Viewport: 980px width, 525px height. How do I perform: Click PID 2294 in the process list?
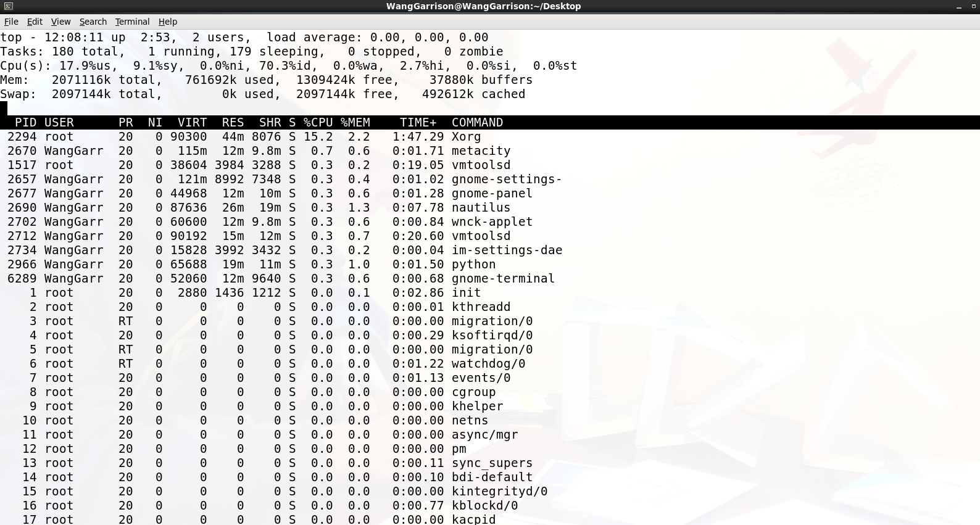(22, 137)
